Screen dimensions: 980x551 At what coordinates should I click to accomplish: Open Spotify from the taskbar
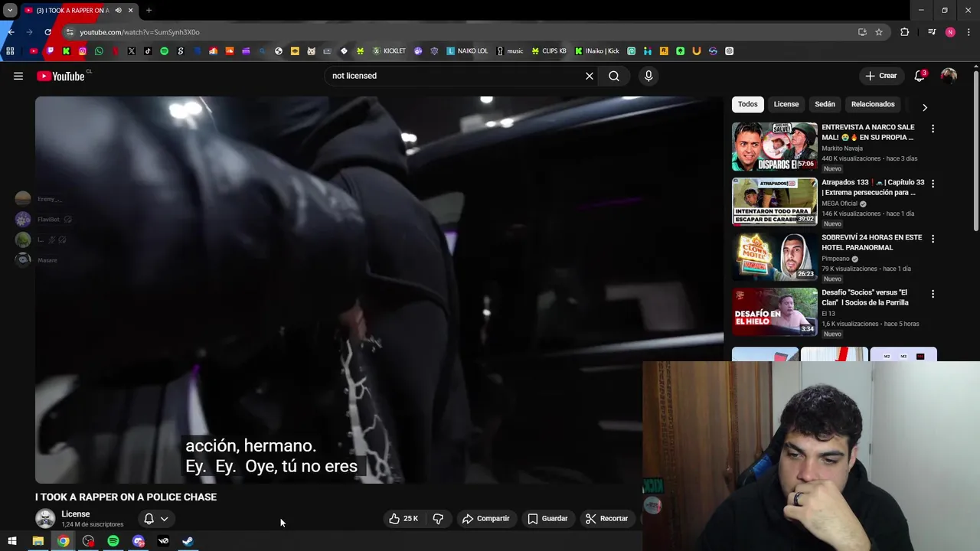coord(113,541)
